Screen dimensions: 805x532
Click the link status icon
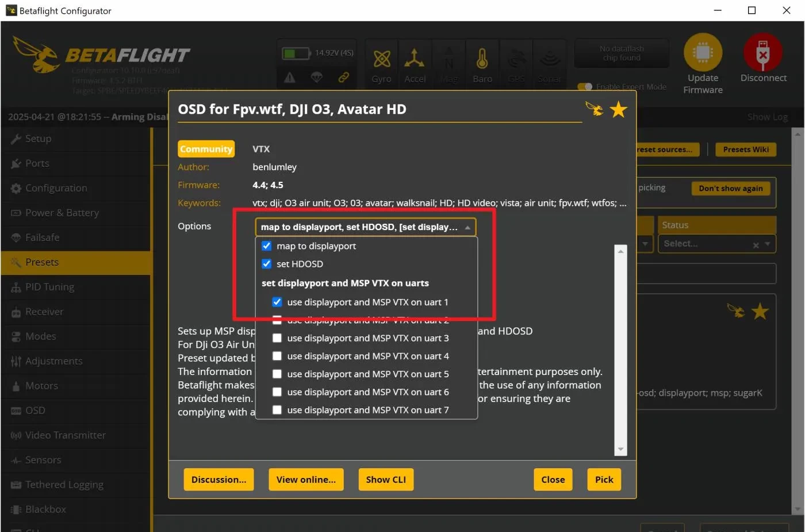point(343,77)
